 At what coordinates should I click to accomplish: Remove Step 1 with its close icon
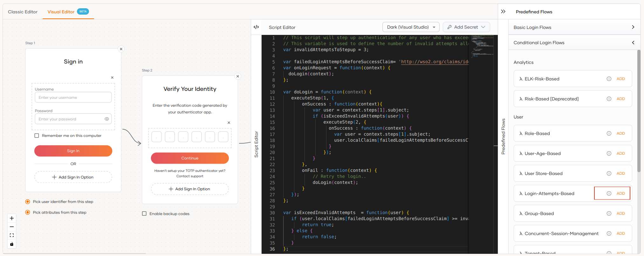click(x=121, y=49)
